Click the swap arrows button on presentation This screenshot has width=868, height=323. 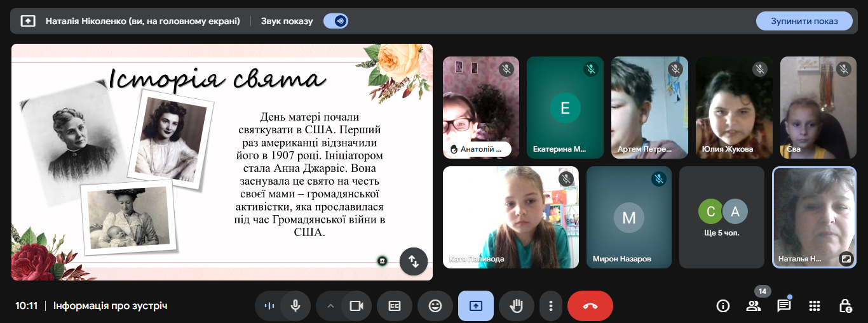[x=414, y=261]
